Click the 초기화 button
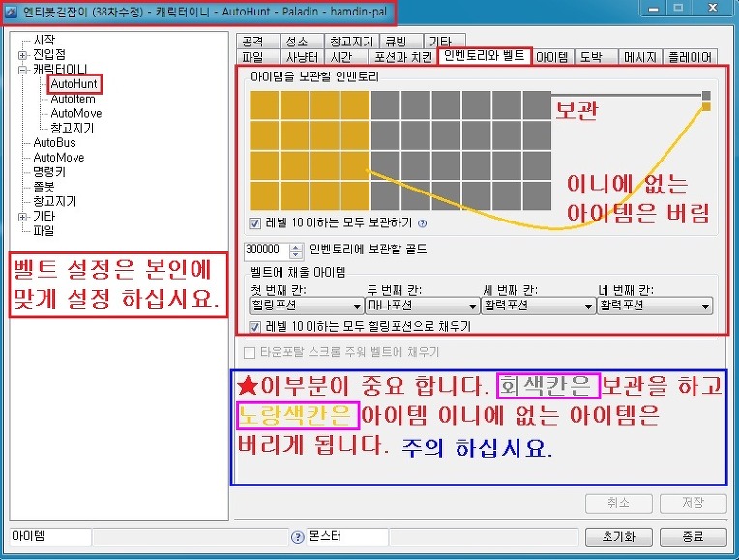The image size is (739, 560). coord(619,537)
